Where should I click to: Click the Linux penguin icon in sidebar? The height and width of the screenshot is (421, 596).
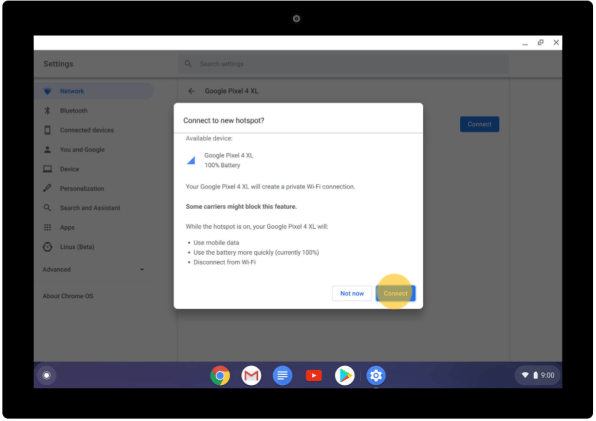tap(48, 247)
